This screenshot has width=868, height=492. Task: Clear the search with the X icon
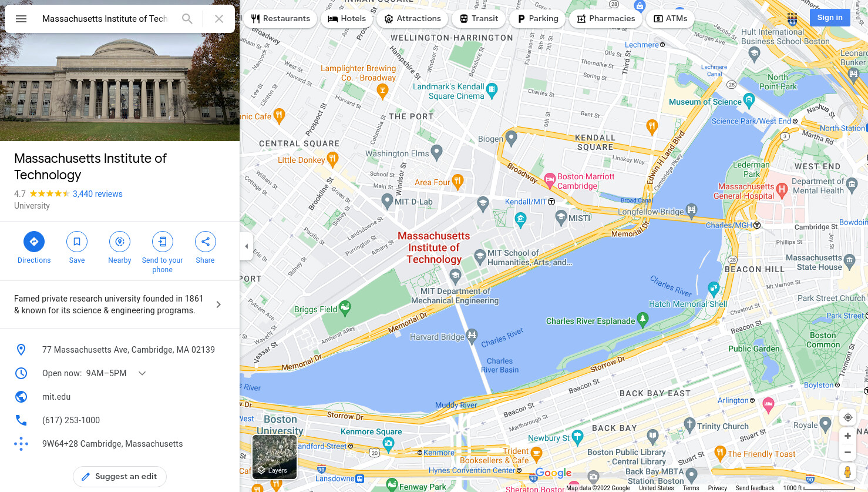(219, 19)
